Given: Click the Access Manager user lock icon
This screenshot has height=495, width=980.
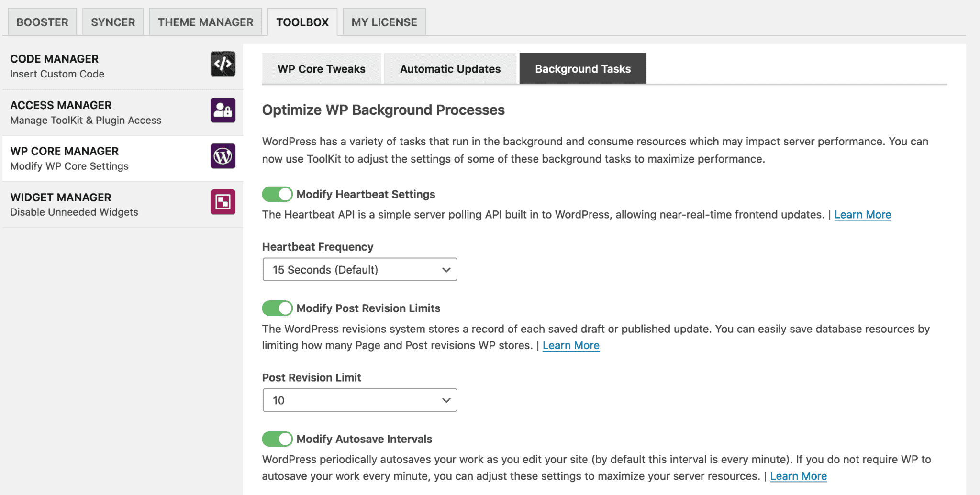Looking at the screenshot, I should coord(223,110).
